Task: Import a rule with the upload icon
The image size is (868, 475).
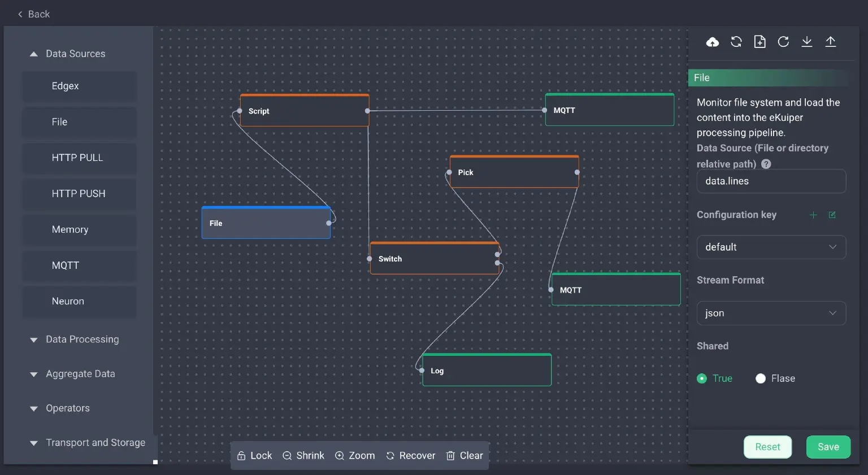Action: coord(831,42)
